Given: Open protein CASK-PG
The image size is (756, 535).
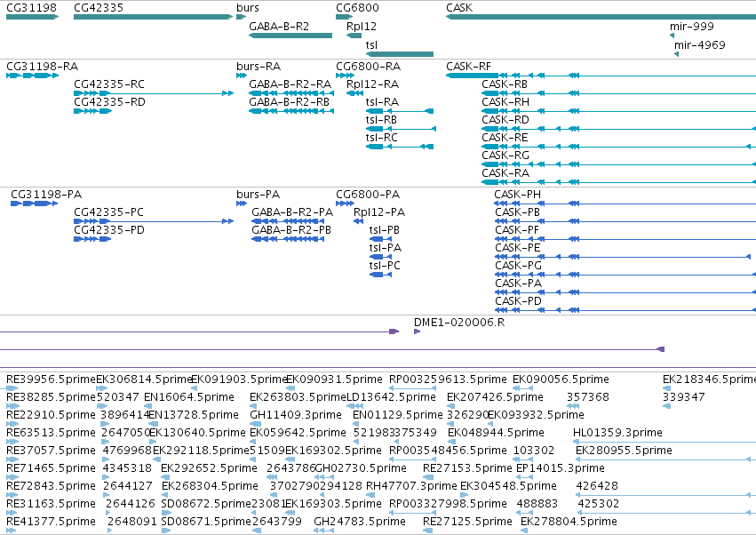Looking at the screenshot, I should 518,266.
